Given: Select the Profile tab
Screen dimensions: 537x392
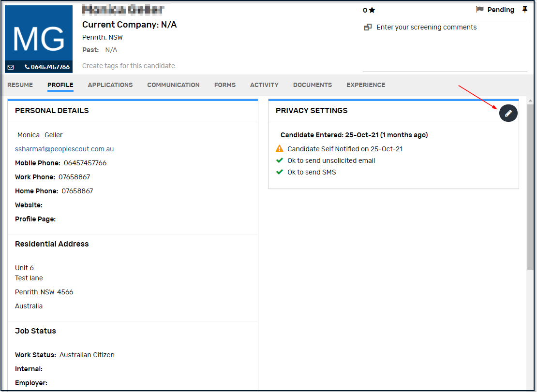Looking at the screenshot, I should (x=60, y=85).
